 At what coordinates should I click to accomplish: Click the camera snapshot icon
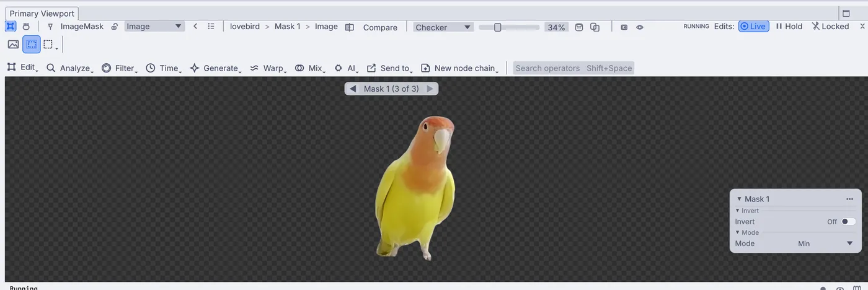(x=624, y=27)
